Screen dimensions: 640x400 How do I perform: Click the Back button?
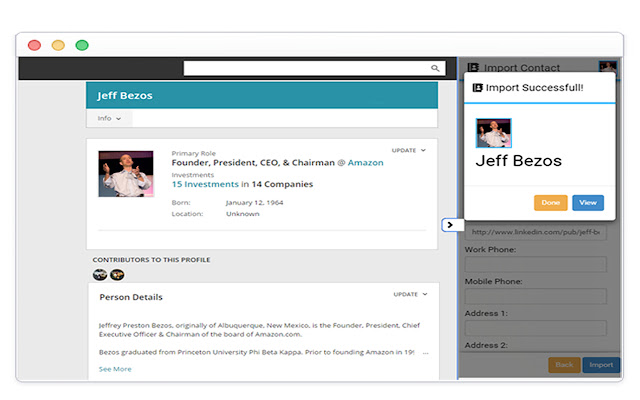point(564,365)
